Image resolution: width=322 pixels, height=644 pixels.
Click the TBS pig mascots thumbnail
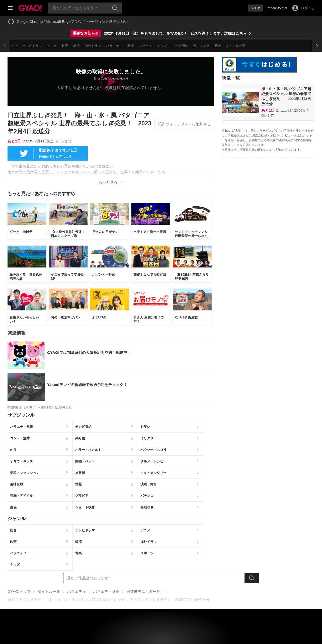point(26,355)
